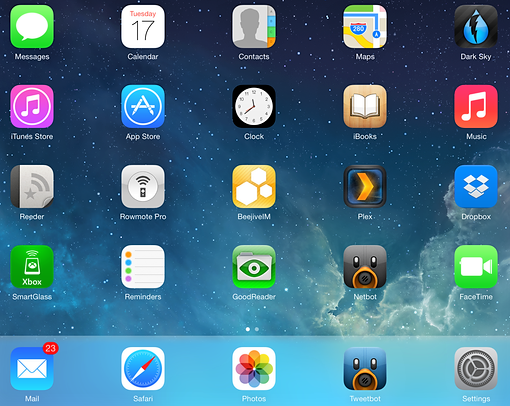Open the Music app
The width and height of the screenshot is (510, 406).
(476, 107)
